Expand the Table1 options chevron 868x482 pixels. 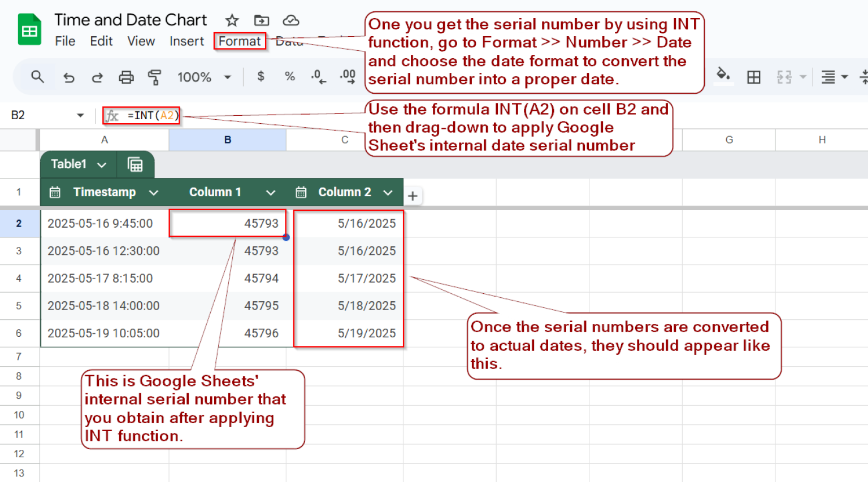[102, 164]
